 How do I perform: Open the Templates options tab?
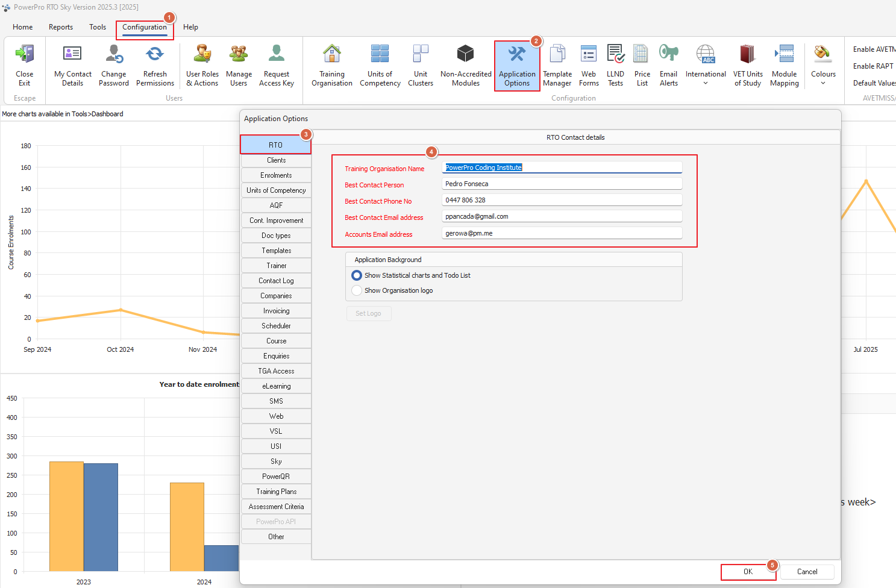pyautogui.click(x=277, y=251)
